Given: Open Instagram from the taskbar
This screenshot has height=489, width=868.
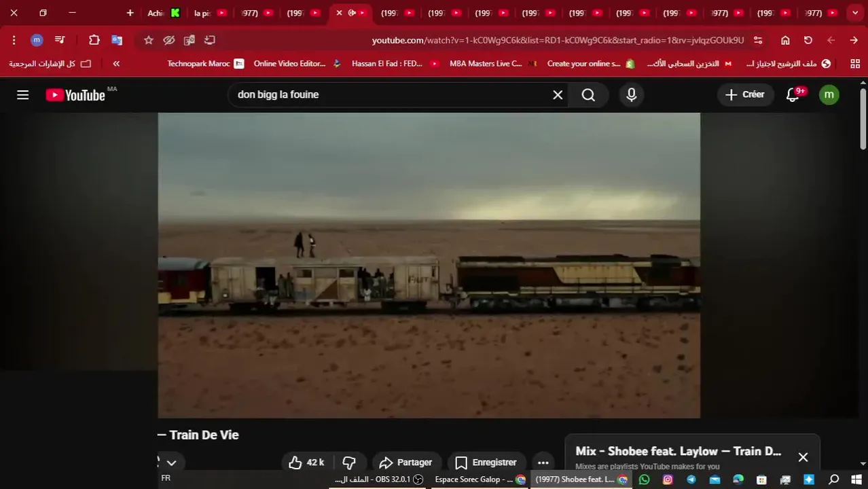Looking at the screenshot, I should [x=668, y=479].
